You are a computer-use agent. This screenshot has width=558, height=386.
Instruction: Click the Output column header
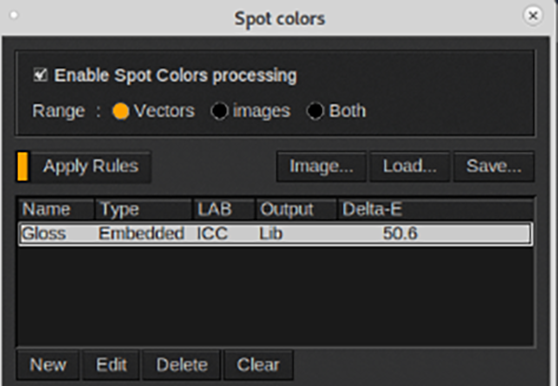point(296,209)
